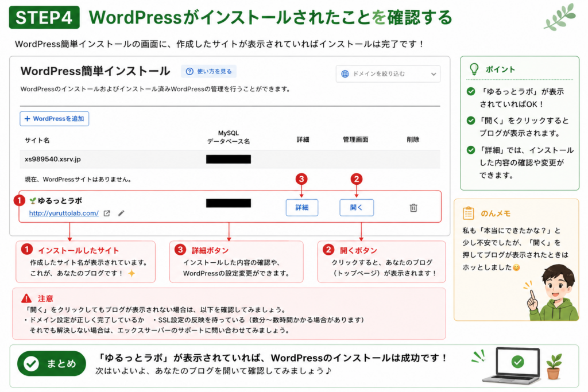The height and width of the screenshot is (392, 588).
Task: Click the chevron arrow of the domain filter
Action: [434, 74]
